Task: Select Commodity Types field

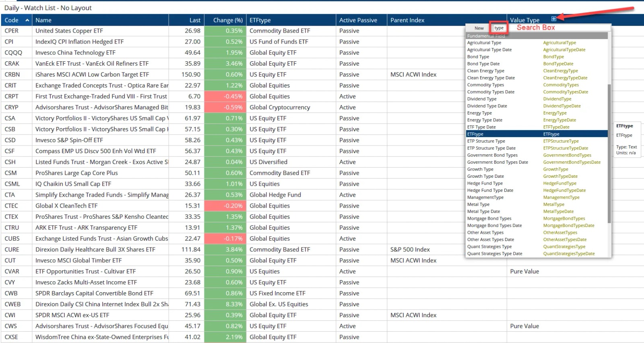Action: click(537, 85)
